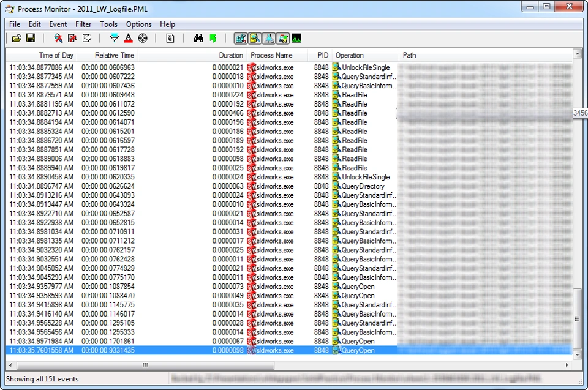Viewport: 588px width, 390px height.
Task: Click the Duration column header
Action: click(x=192, y=56)
